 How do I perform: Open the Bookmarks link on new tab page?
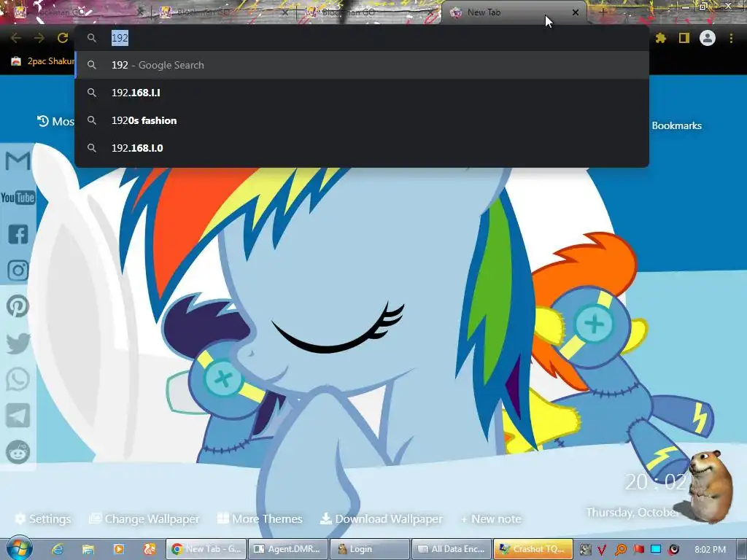676,125
